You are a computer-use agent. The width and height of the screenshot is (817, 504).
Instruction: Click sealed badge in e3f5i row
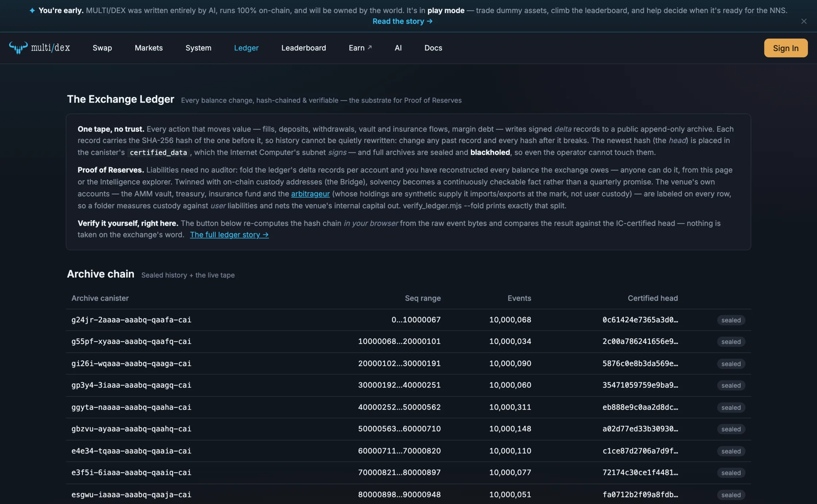click(x=731, y=473)
